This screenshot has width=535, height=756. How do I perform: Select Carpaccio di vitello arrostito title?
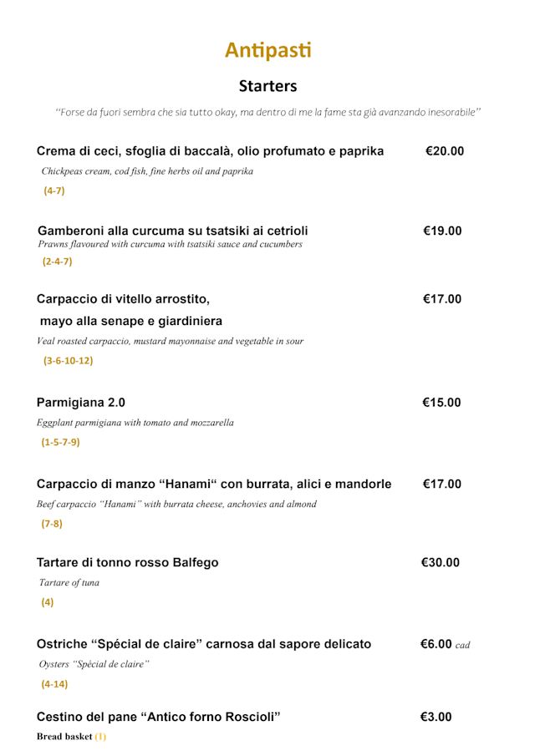(124, 299)
